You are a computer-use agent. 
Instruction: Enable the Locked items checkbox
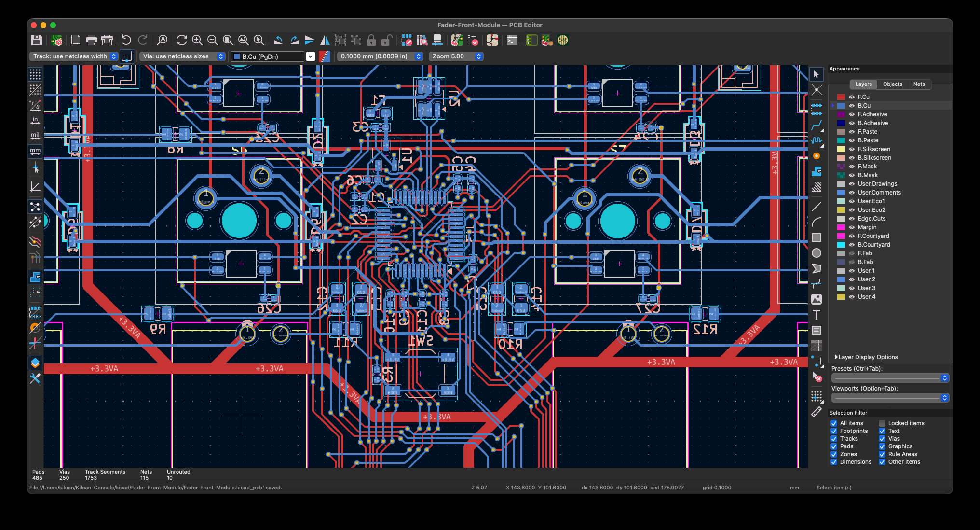coord(882,423)
